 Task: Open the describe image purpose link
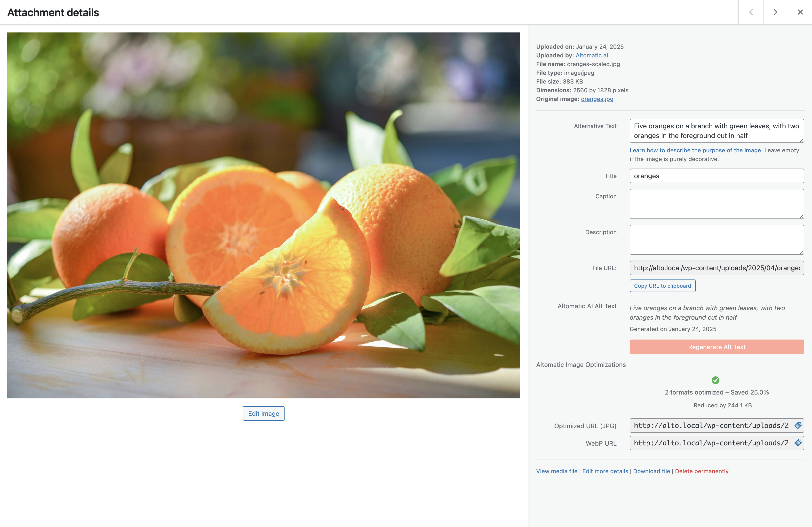coord(695,150)
